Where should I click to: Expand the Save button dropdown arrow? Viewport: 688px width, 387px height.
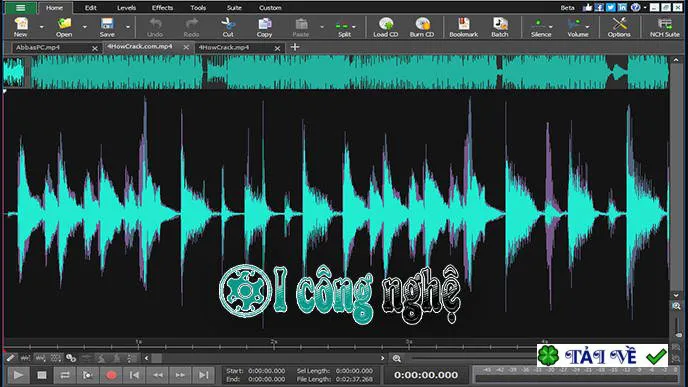click(128, 27)
